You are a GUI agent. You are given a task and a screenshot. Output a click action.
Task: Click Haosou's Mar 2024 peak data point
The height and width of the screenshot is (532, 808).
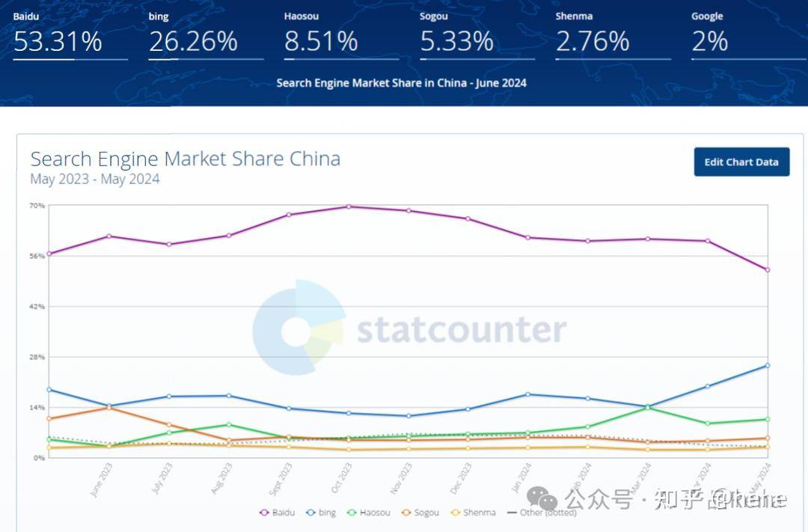(648, 408)
